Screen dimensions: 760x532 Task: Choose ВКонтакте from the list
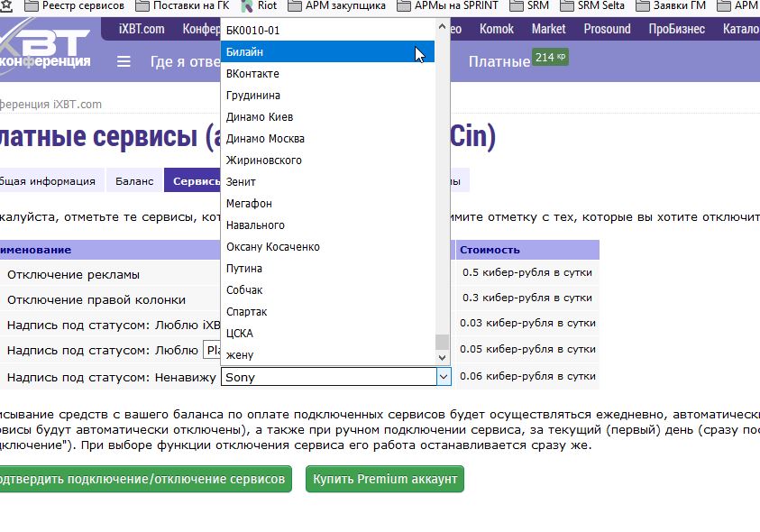coord(327,74)
